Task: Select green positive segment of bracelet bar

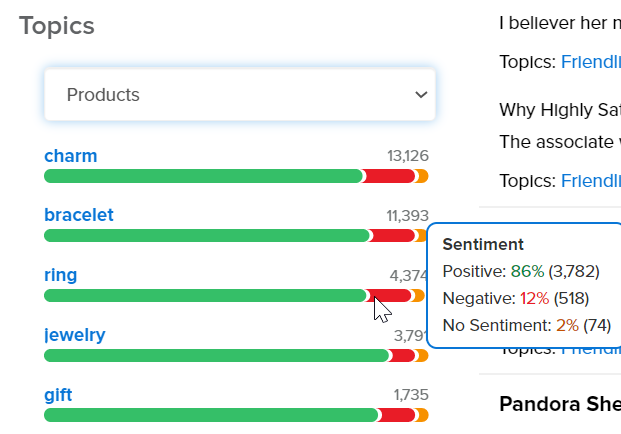Action: tap(205, 236)
